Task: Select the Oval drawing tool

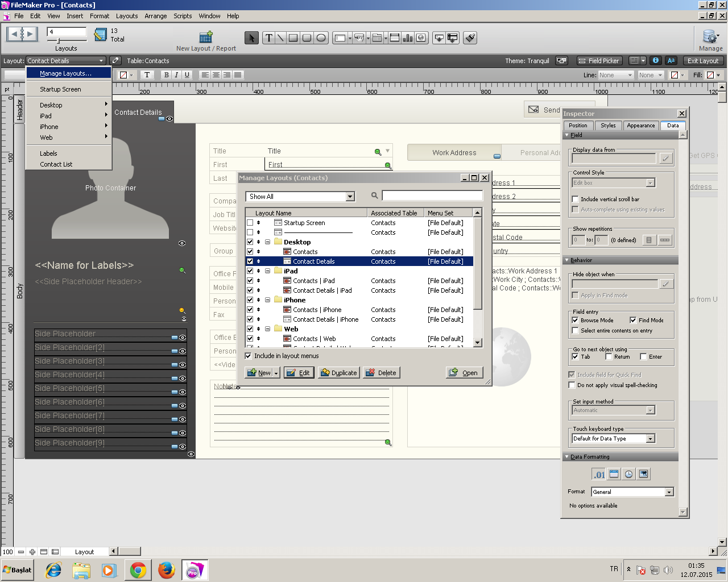Action: coord(321,38)
